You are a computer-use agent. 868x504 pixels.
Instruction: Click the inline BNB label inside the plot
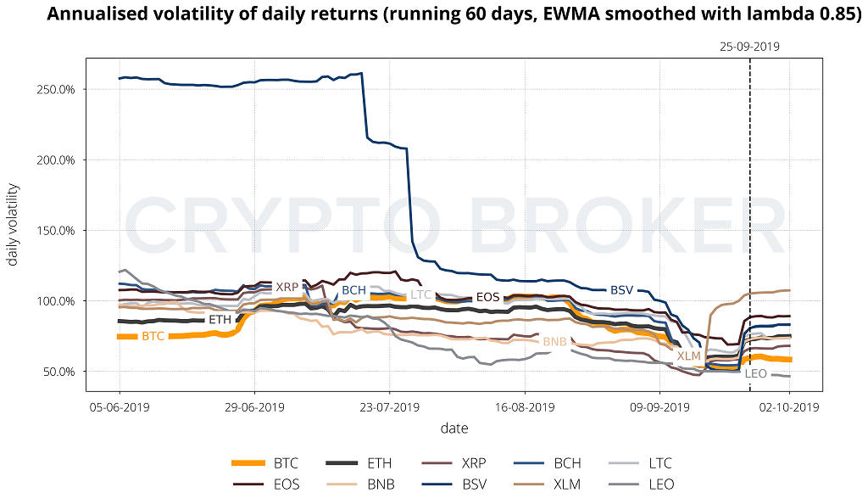(x=554, y=342)
